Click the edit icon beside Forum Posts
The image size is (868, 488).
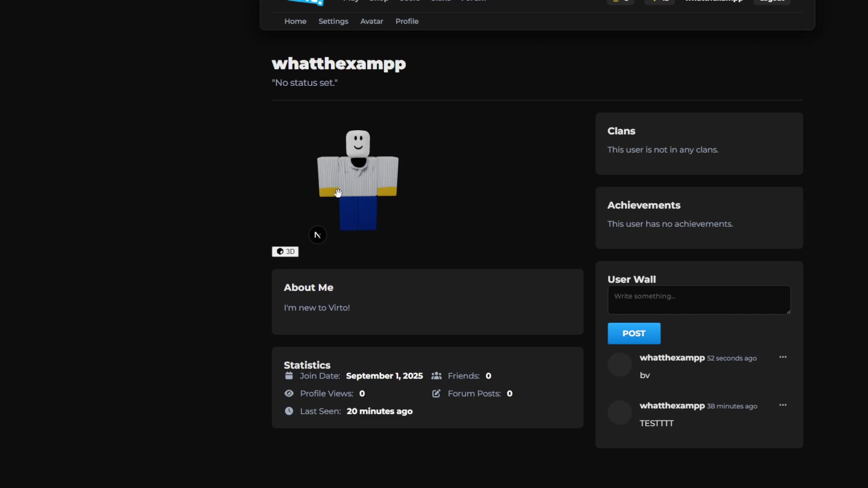pyautogui.click(x=436, y=394)
